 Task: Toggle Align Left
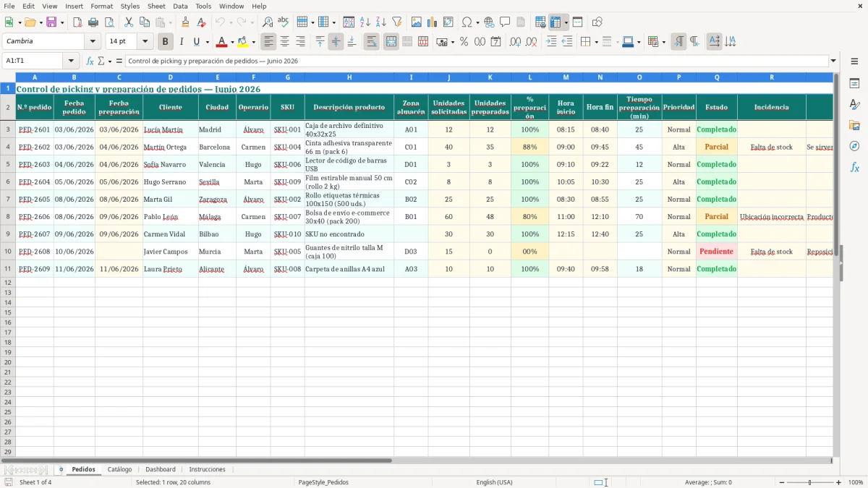(269, 42)
